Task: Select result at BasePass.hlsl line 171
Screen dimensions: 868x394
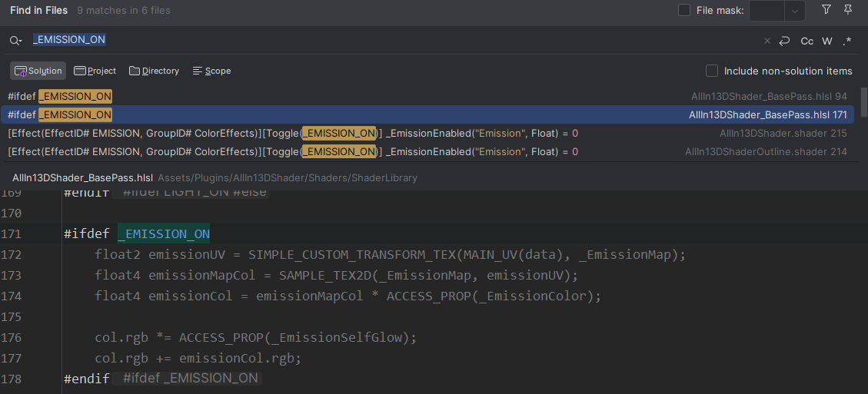Action: click(427, 114)
